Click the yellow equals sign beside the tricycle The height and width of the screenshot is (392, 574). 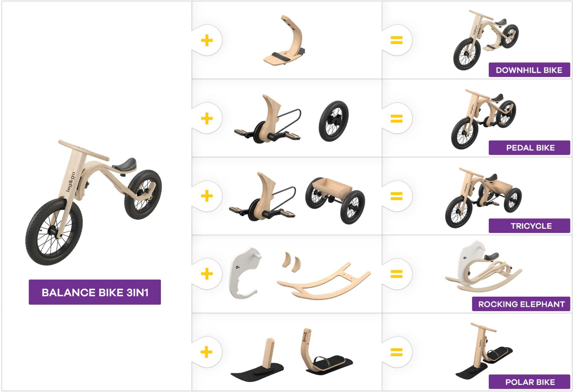pos(396,196)
